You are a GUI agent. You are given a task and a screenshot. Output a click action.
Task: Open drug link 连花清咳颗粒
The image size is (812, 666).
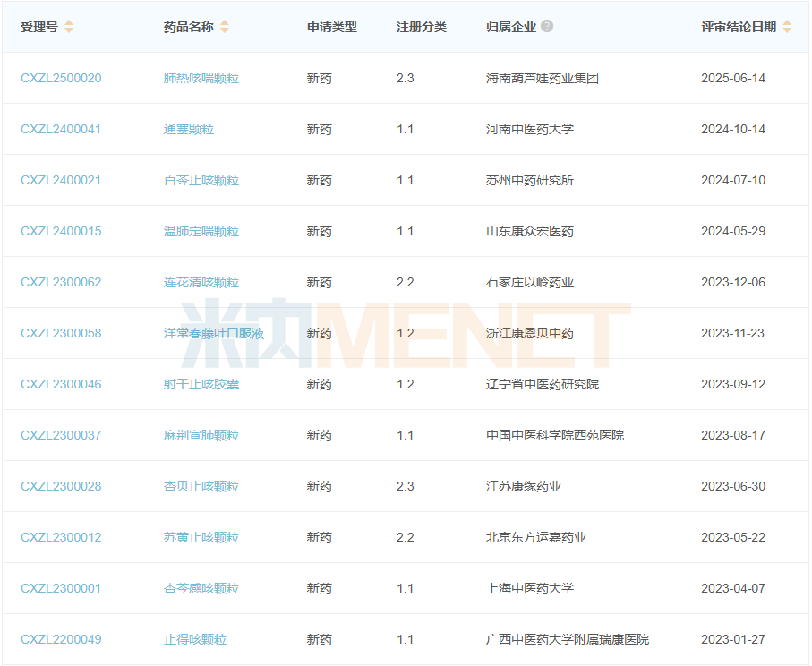(x=201, y=282)
